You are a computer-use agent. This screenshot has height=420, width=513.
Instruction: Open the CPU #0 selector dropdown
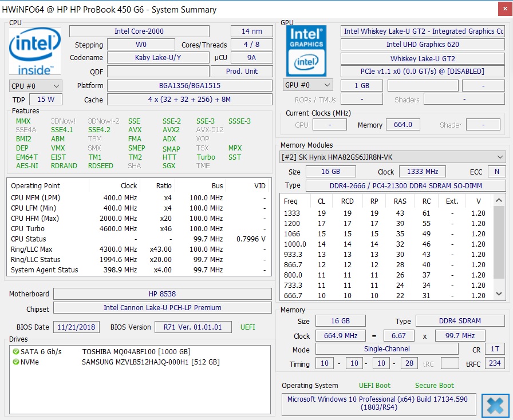click(35, 86)
